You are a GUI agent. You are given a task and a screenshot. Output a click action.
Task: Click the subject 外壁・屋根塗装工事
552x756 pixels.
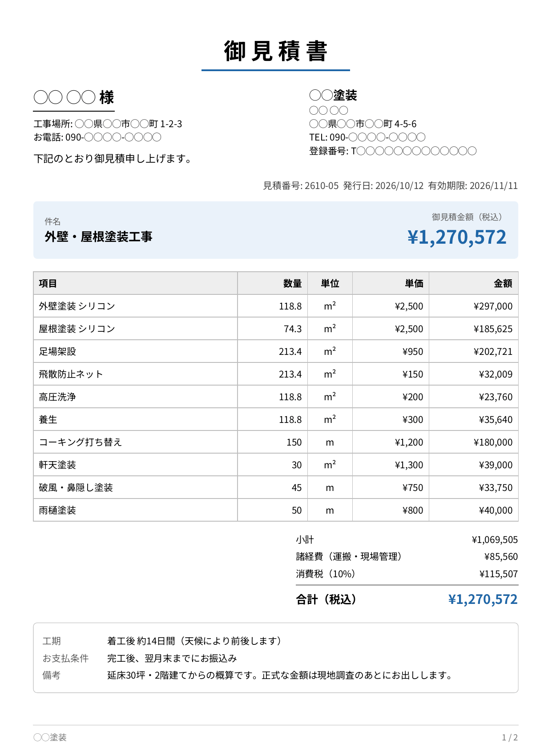[98, 237]
